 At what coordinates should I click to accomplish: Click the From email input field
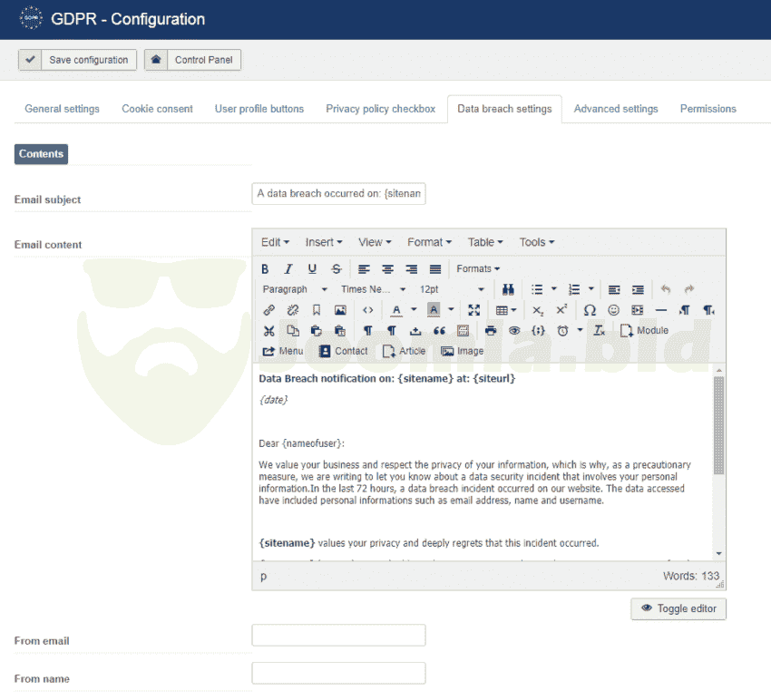[x=338, y=636]
